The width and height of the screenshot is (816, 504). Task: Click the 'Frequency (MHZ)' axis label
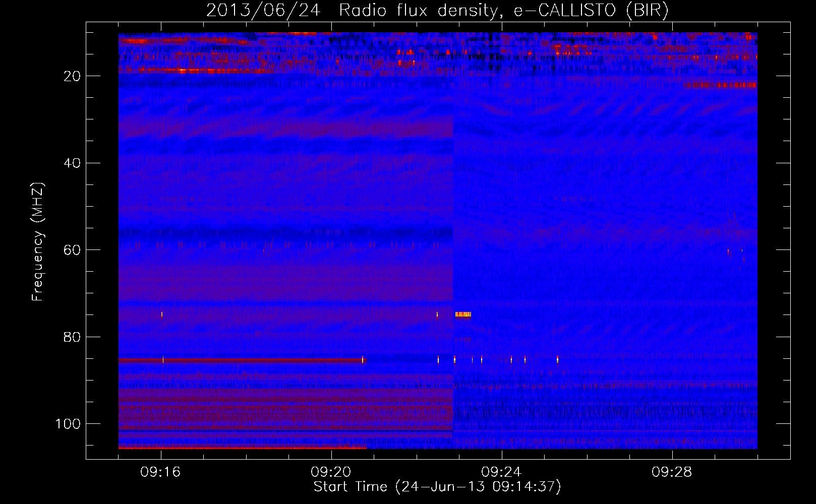coord(38,242)
